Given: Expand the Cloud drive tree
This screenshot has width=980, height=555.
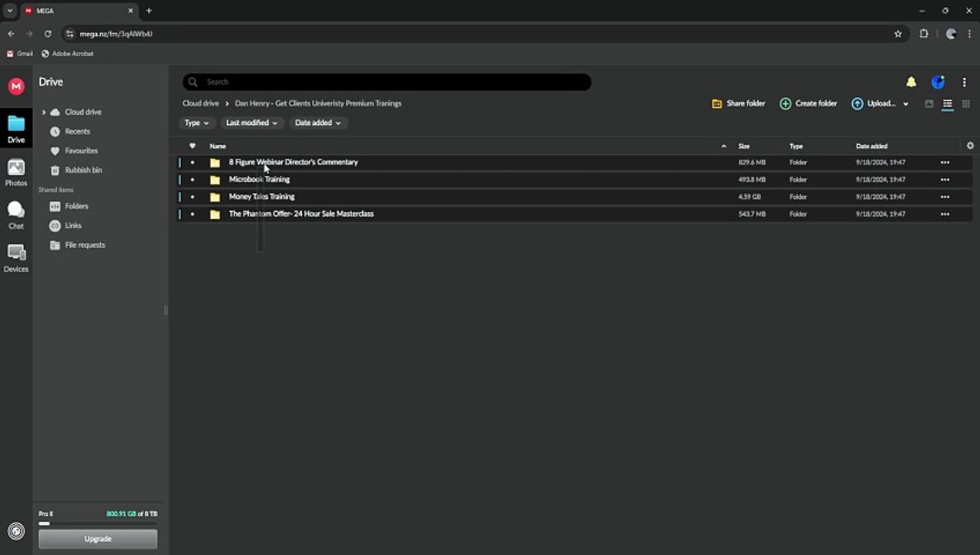Looking at the screenshot, I should coord(43,113).
